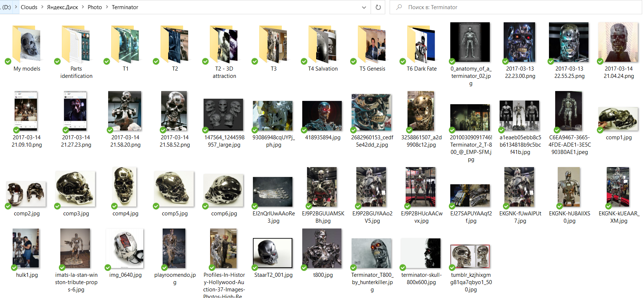Select 3258861507_a2d9908c12.jpg thumbnail
Image resolution: width=644 pixels, height=298 pixels.
(421, 111)
